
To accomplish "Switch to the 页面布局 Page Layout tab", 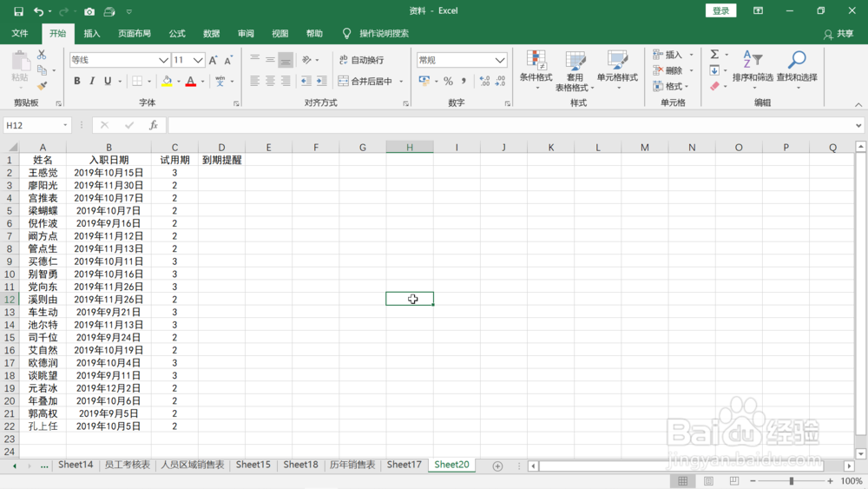I will pyautogui.click(x=135, y=33).
